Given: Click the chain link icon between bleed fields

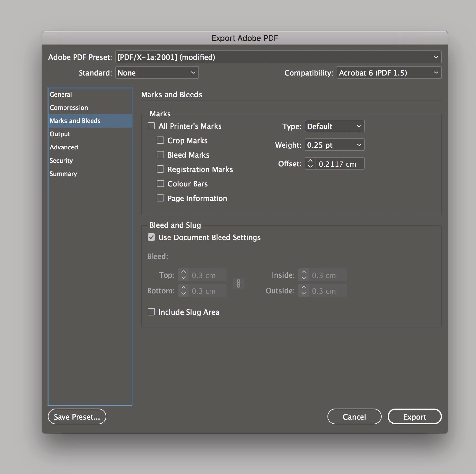Looking at the screenshot, I should pyautogui.click(x=238, y=284).
